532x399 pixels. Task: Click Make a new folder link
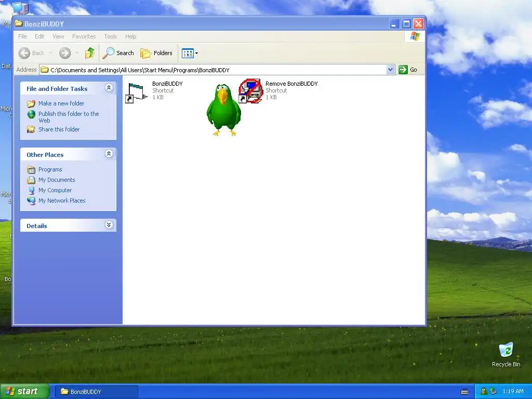pyautogui.click(x=61, y=103)
